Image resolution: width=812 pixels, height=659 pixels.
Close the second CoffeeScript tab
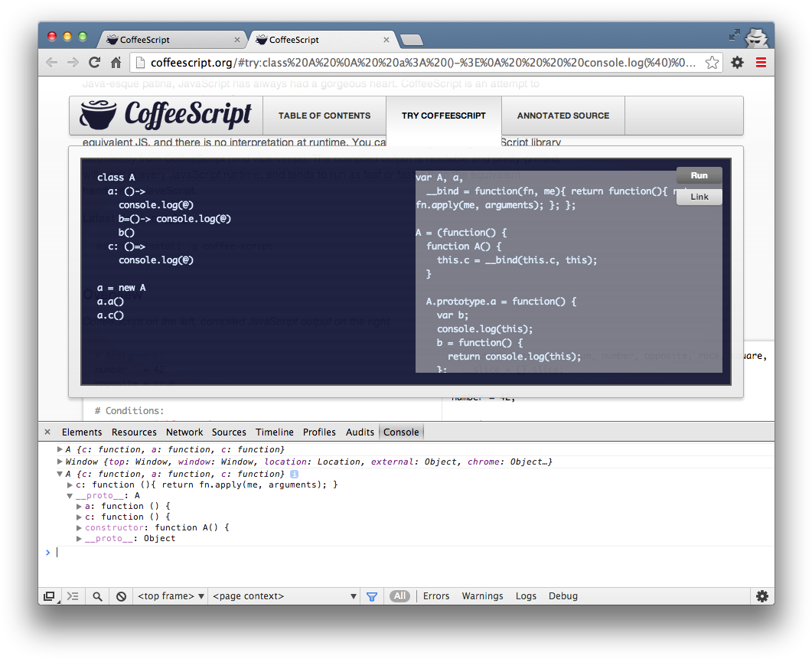click(386, 40)
